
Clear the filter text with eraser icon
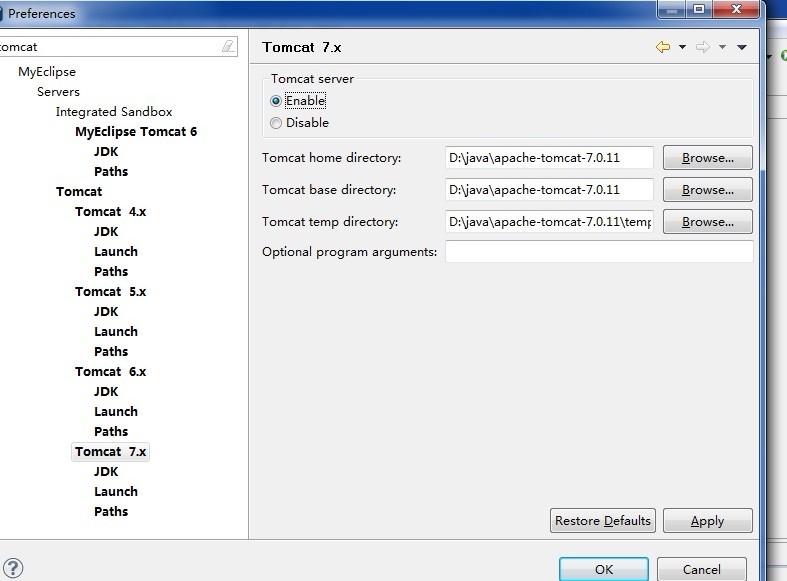(x=228, y=47)
